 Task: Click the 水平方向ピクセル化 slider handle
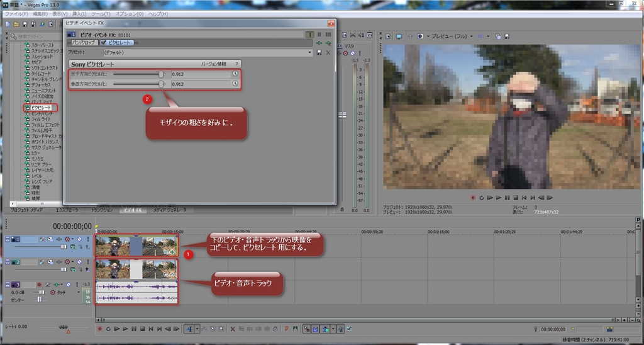161,74
